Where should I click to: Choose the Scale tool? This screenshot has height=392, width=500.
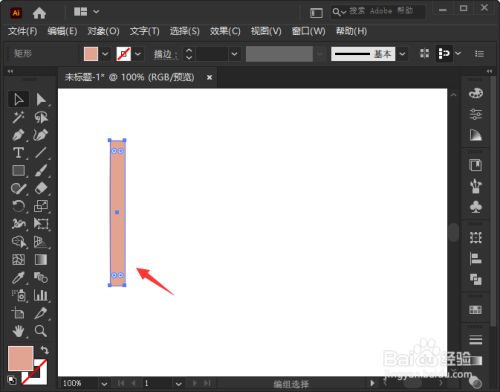pos(41,206)
